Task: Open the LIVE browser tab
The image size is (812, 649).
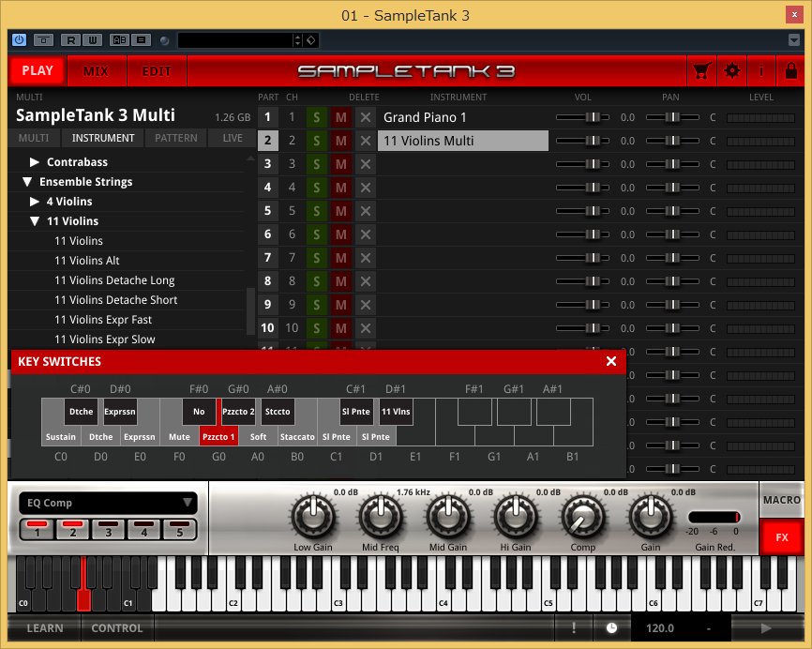Action: (x=233, y=138)
